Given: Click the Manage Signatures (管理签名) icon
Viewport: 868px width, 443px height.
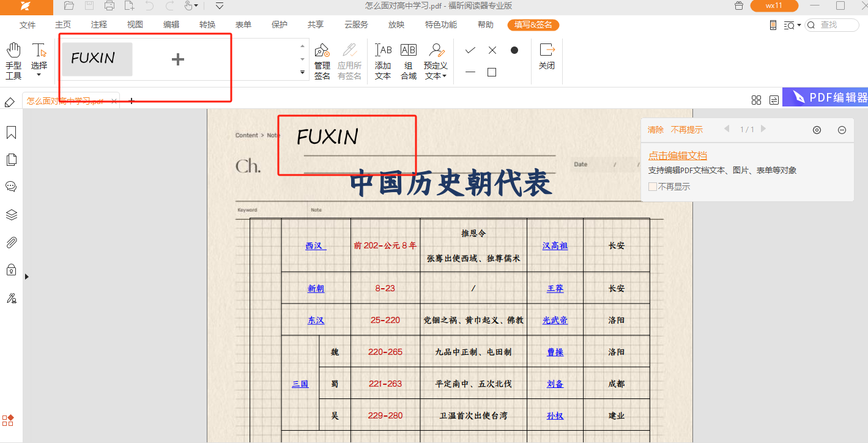Looking at the screenshot, I should pos(322,61).
